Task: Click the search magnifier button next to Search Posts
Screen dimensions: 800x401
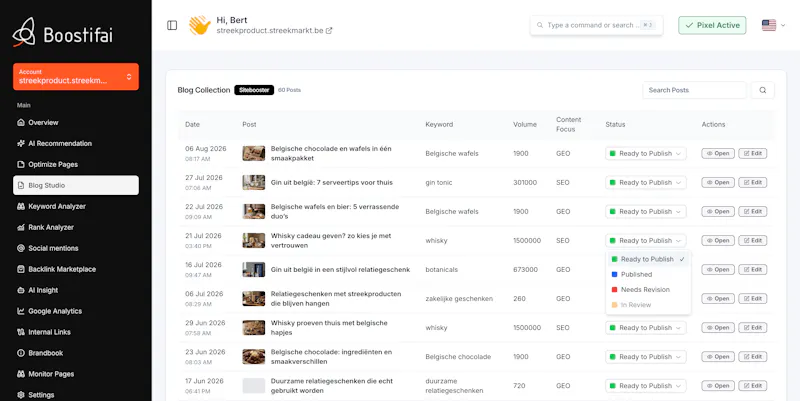Action: click(x=763, y=90)
